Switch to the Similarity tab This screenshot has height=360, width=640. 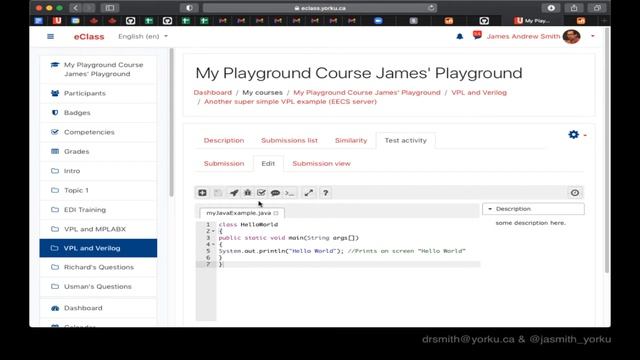(351, 140)
